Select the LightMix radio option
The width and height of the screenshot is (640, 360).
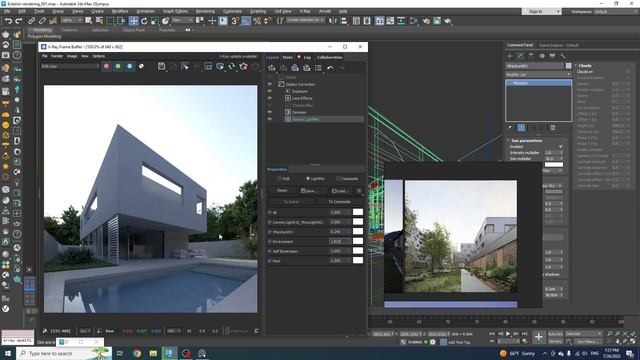tap(315, 179)
